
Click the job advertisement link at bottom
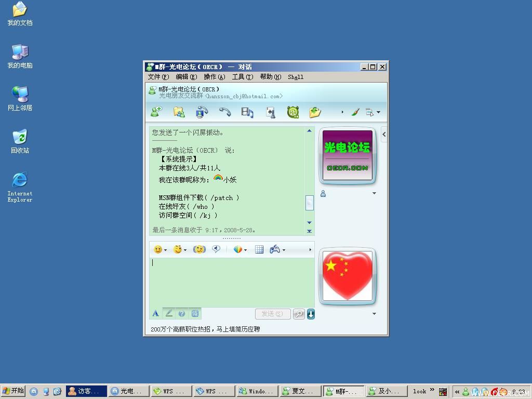coord(205,329)
